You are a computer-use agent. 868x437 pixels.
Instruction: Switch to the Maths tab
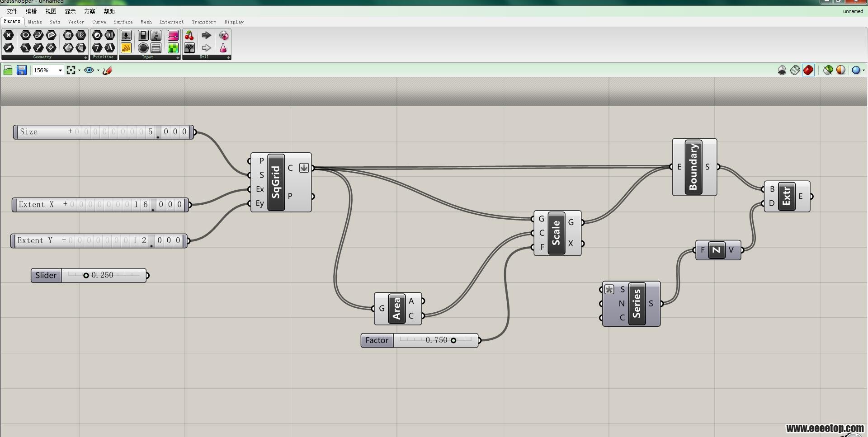(35, 22)
